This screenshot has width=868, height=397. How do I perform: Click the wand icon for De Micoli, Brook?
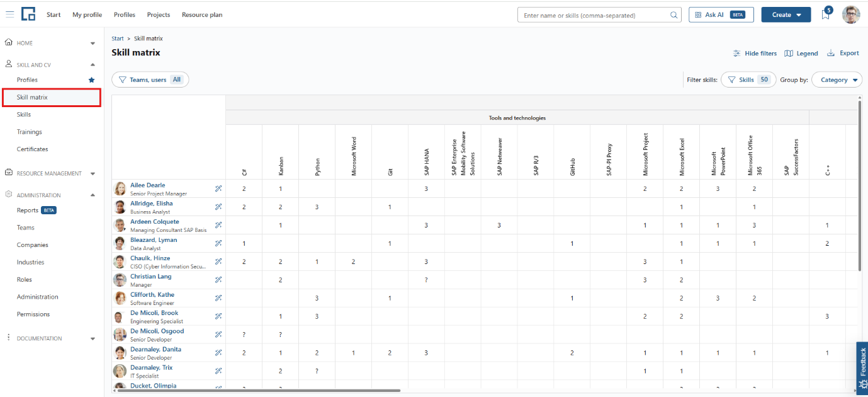[218, 316]
